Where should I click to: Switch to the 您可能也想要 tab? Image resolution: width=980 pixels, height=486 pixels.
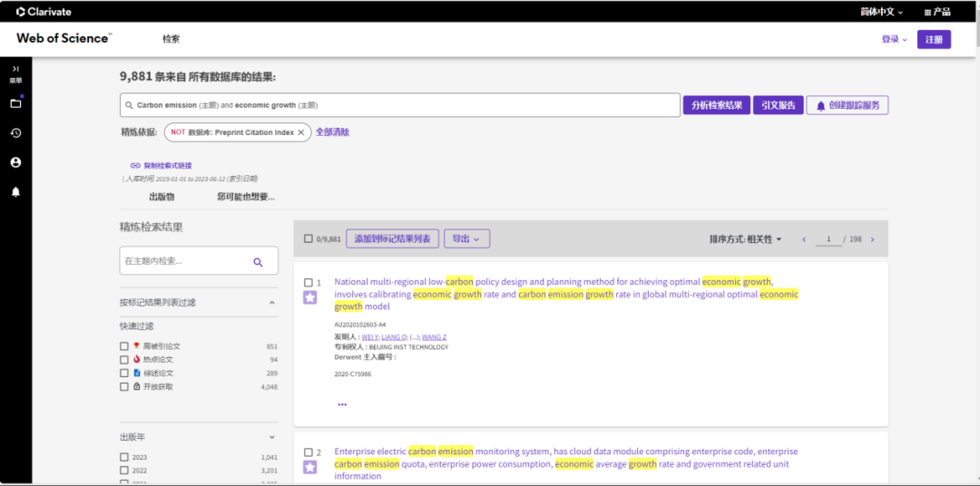click(246, 197)
